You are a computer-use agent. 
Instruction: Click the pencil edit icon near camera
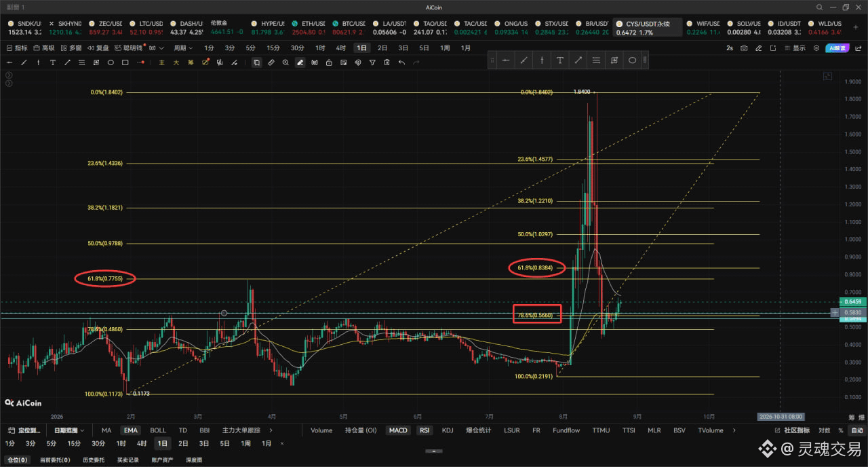(759, 48)
